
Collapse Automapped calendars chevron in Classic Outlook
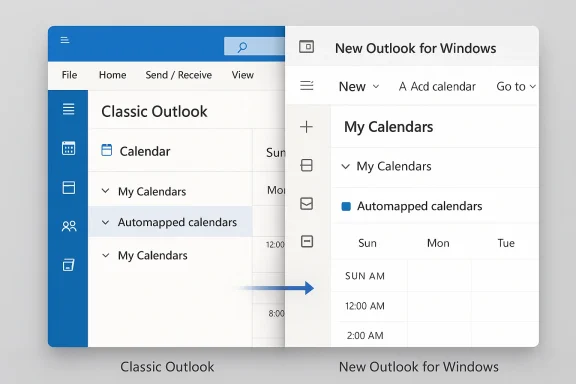pyautogui.click(x=105, y=222)
